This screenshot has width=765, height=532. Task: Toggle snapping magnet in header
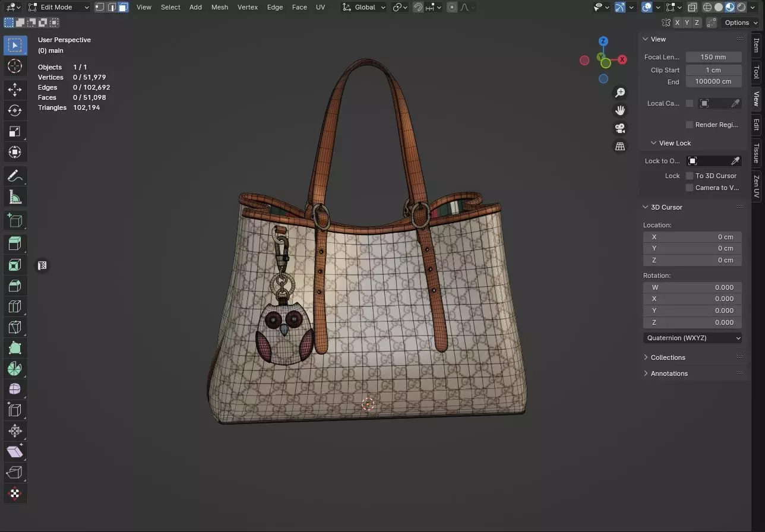tap(418, 7)
